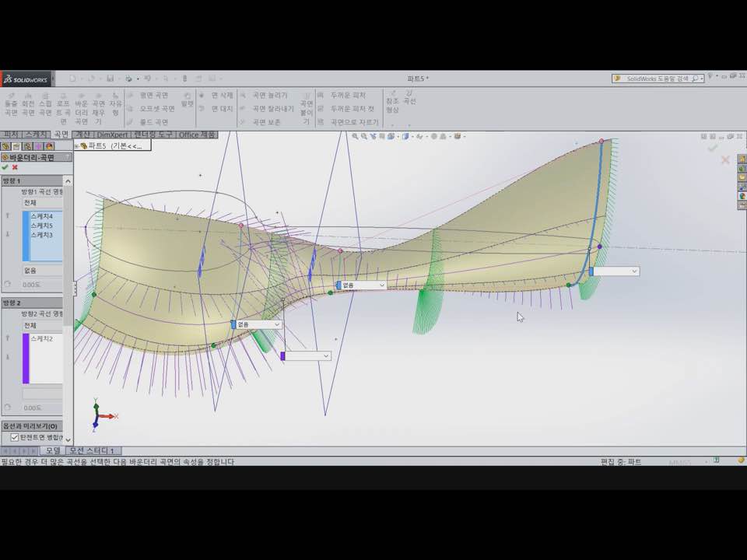Click 룰드 곡면 ruled surface command
Image resolution: width=747 pixels, height=560 pixels.
pyautogui.click(x=149, y=122)
